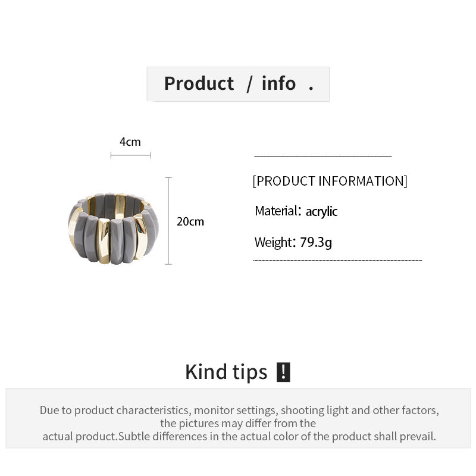This screenshot has height=476, width=476.
Task: Click the exclamation mark icon beside Kind tips
Action: click(x=283, y=372)
